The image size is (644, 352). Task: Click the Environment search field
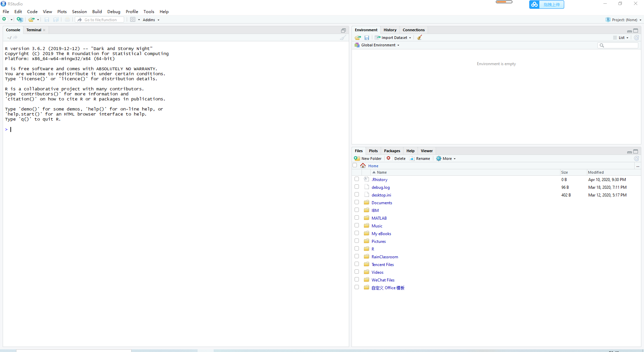tap(618, 45)
